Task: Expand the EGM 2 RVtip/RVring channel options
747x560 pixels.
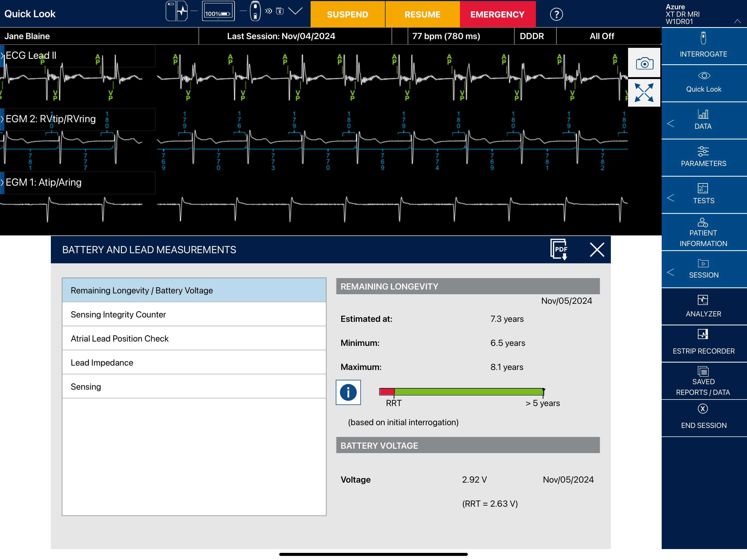Action: [x=3, y=119]
